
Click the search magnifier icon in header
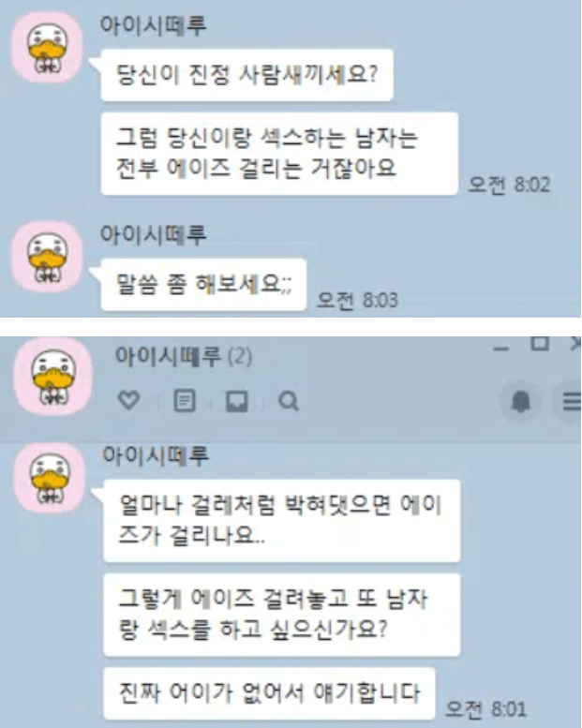[x=289, y=401]
